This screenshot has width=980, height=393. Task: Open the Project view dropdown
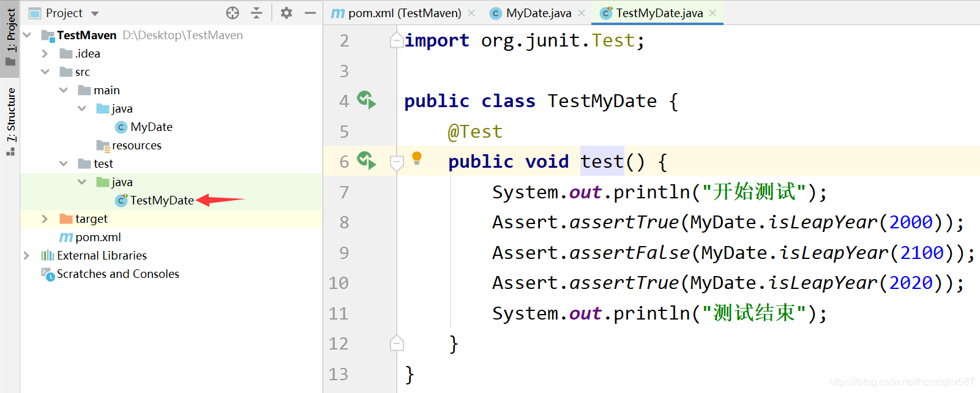[95, 13]
